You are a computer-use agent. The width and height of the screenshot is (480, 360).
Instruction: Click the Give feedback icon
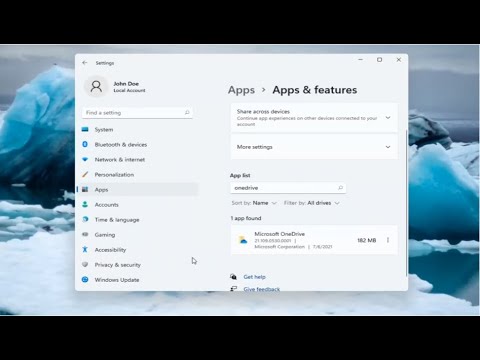(233, 289)
